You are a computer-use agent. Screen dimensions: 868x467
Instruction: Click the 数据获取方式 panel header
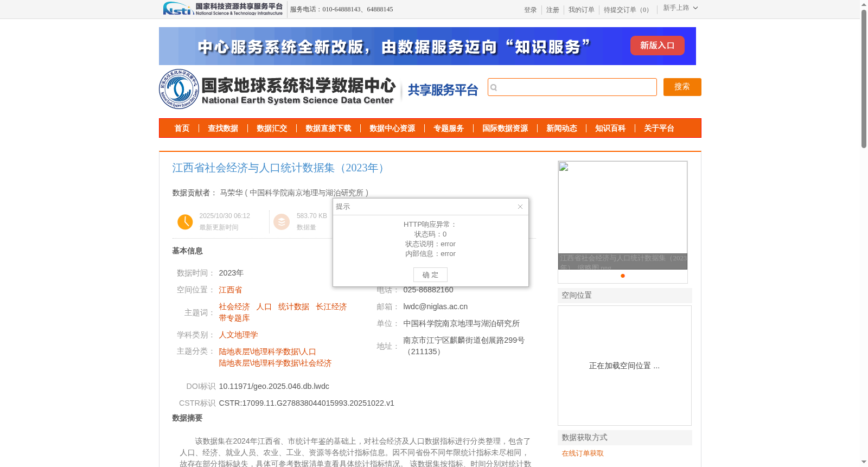[x=625, y=438]
